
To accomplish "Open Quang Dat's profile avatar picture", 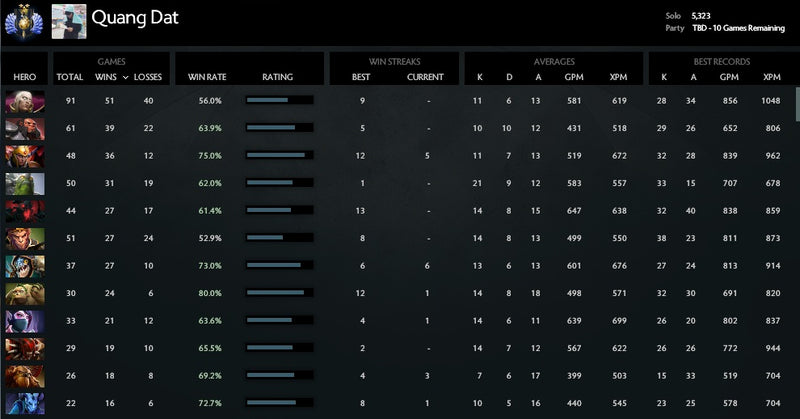I will tap(68, 20).
